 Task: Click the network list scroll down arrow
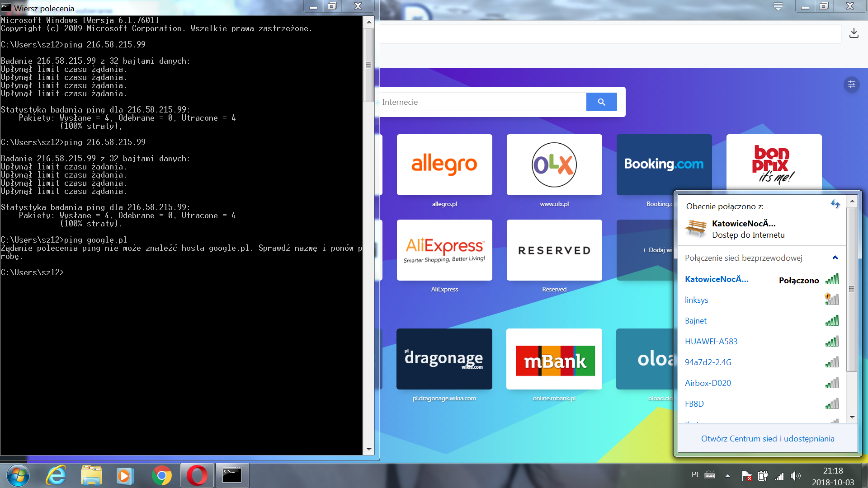pos(852,418)
